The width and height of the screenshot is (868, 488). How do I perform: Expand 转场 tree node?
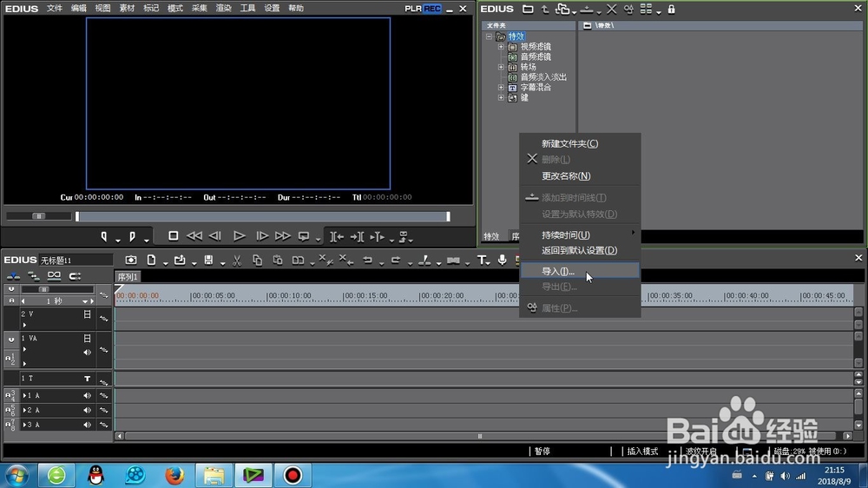point(501,67)
